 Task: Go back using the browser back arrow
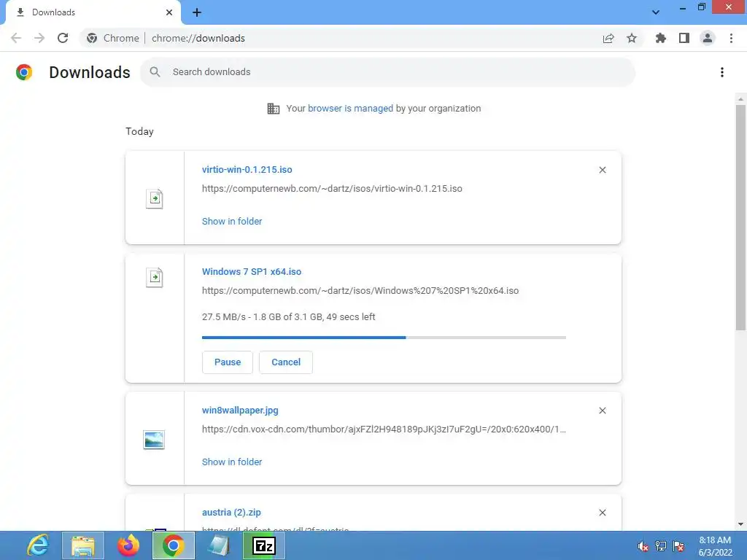pos(16,38)
